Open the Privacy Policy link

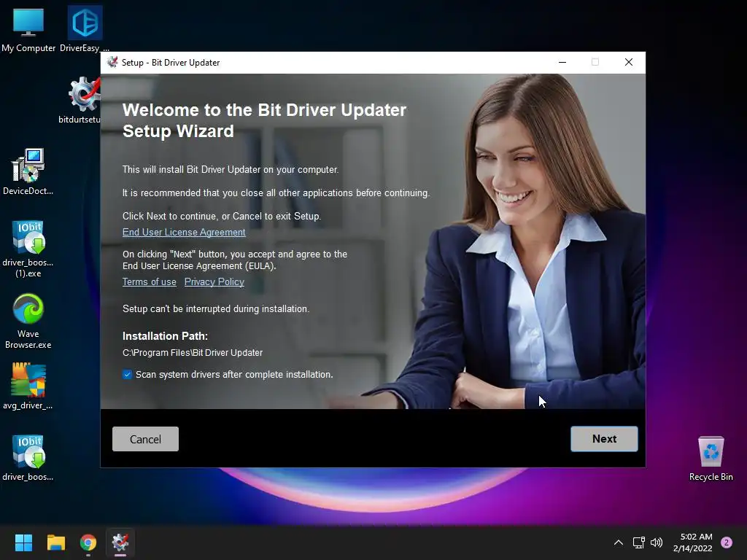[214, 282]
